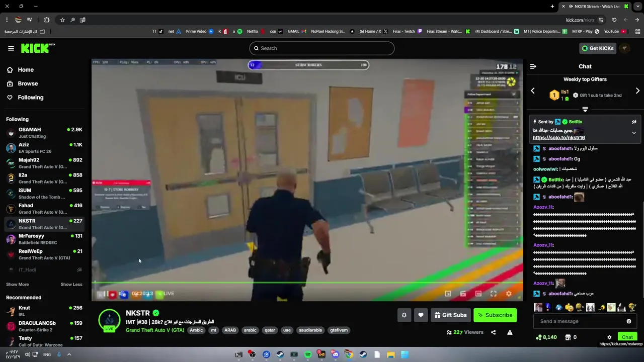Screen dimensions: 644x362
Task: Select NKSTR channel in Following list
Action: pos(44,224)
